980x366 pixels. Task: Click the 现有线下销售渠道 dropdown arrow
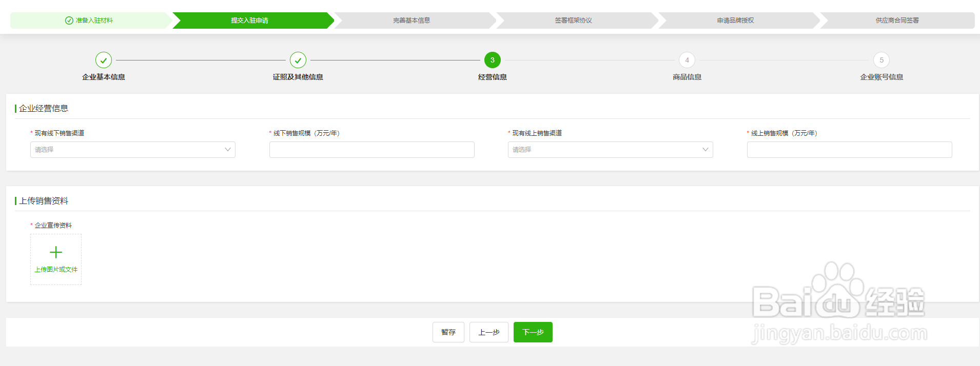pos(228,150)
